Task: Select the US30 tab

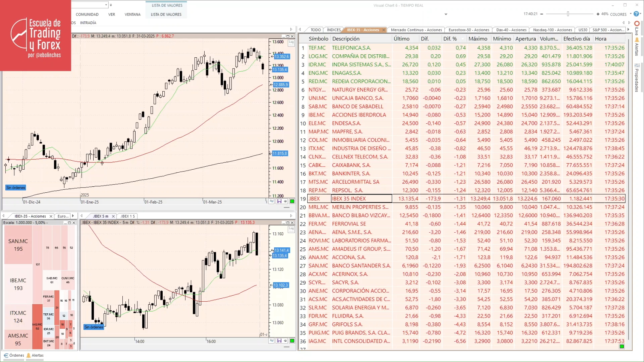Action: pos(582,29)
